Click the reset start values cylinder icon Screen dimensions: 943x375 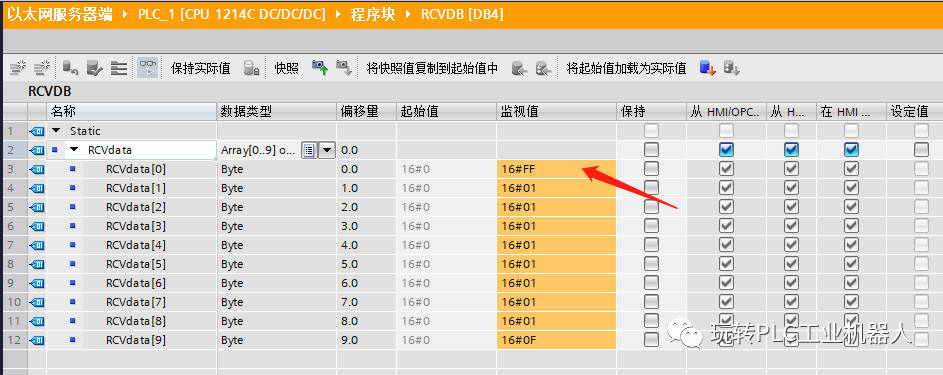[x=71, y=68]
